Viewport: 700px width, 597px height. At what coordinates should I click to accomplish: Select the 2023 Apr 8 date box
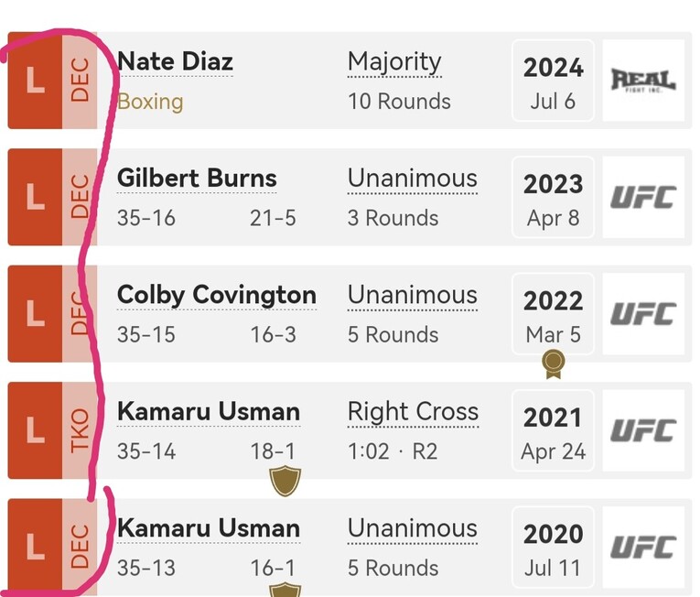(553, 197)
